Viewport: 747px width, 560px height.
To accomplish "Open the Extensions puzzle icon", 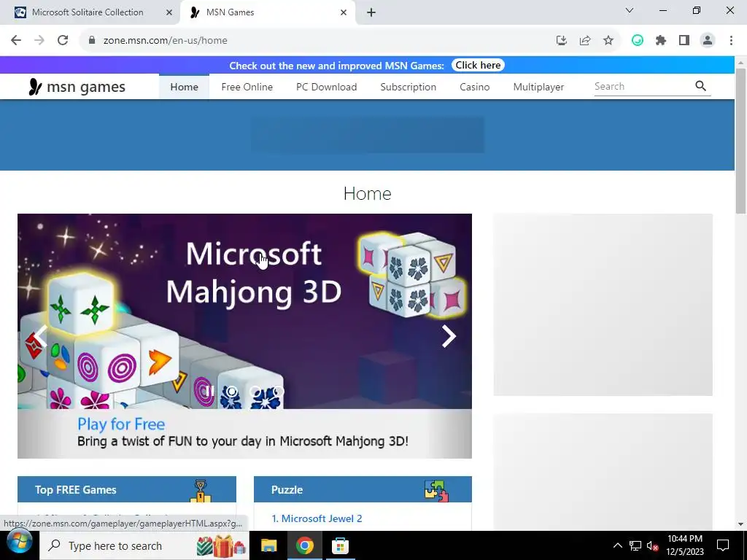I will coord(661,41).
